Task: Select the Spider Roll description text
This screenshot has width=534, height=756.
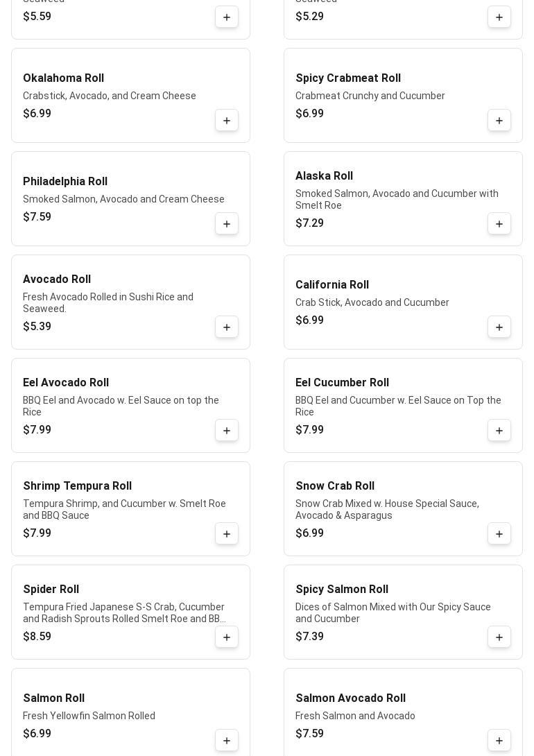Action: pyautogui.click(x=124, y=612)
